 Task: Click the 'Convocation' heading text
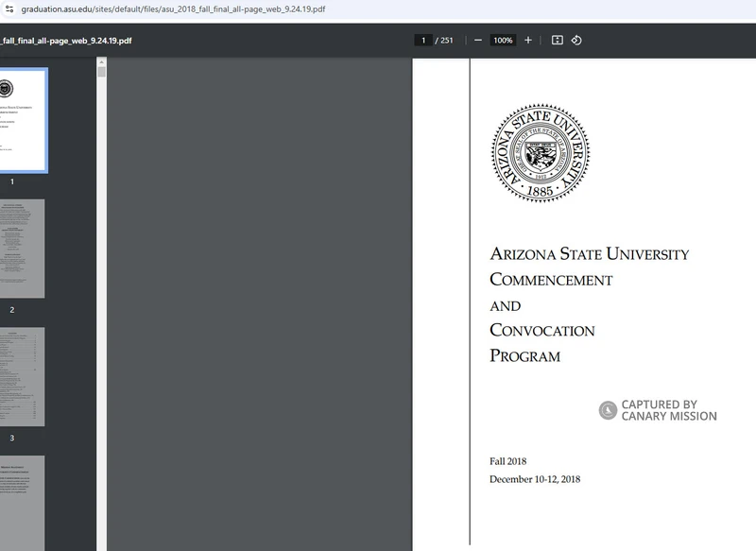(541, 330)
